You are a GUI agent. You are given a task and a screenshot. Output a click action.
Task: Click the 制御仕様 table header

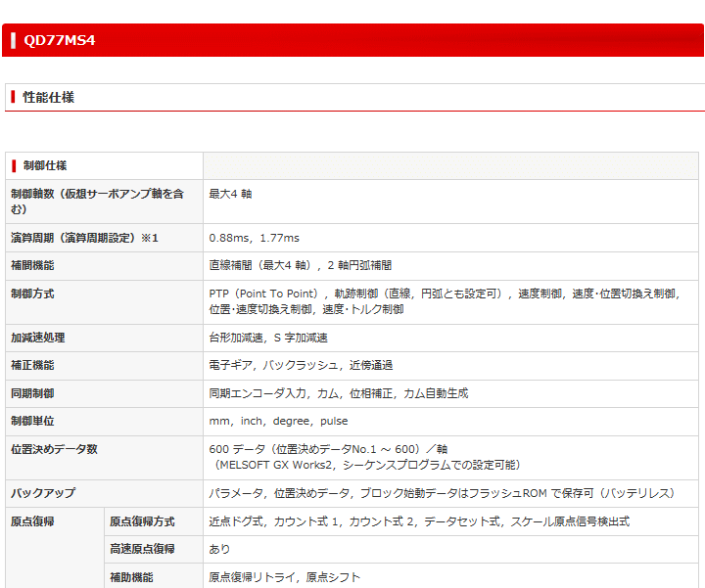tap(45, 165)
